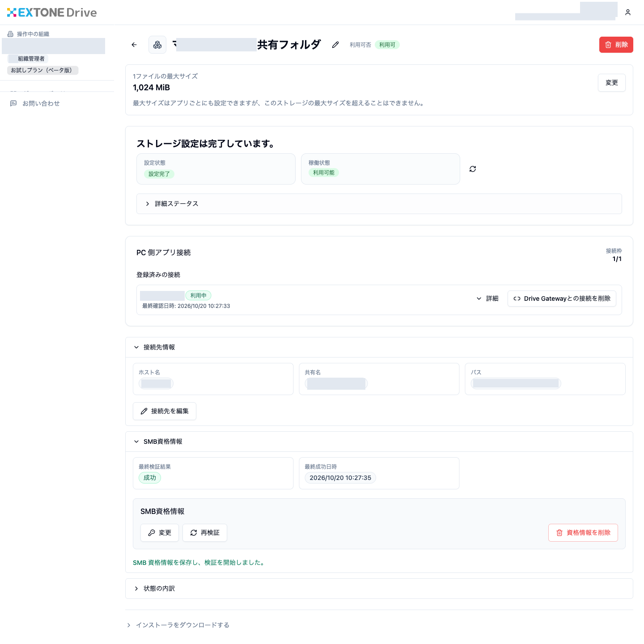Expand インストーラをダウンロードする
The height and width of the screenshot is (644, 644).
(x=178, y=625)
